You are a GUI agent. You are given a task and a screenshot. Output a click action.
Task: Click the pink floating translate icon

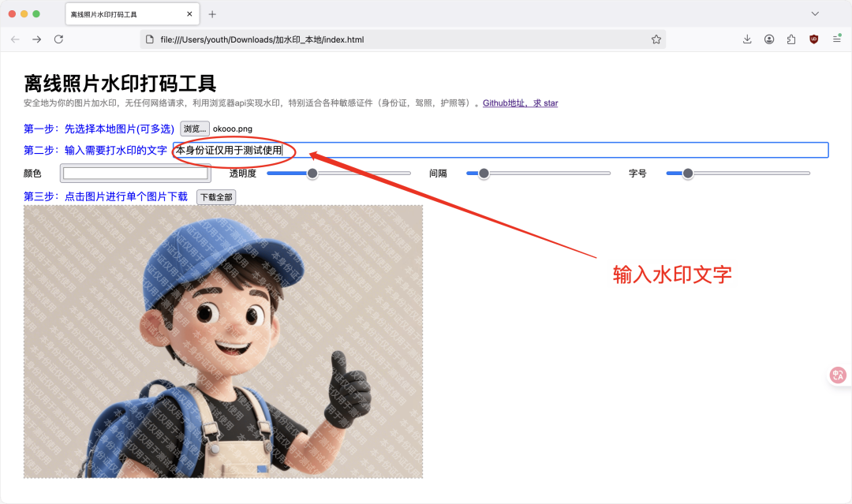[x=838, y=375]
